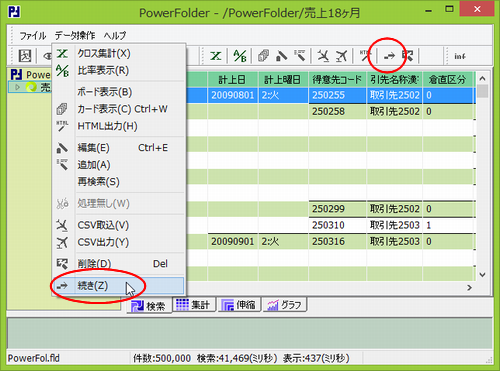Viewport: 500px width, 371px height.
Task: Select customer code cell 250258
Action: click(x=337, y=111)
